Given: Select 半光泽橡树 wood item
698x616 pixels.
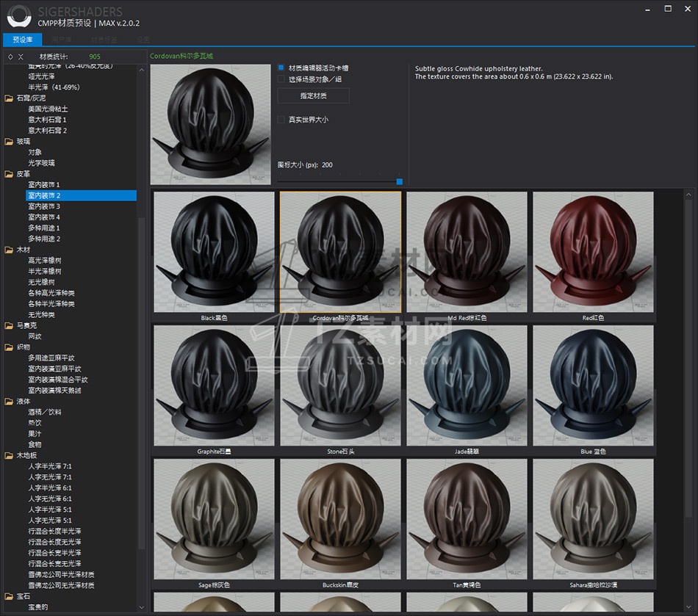Looking at the screenshot, I should [45, 272].
